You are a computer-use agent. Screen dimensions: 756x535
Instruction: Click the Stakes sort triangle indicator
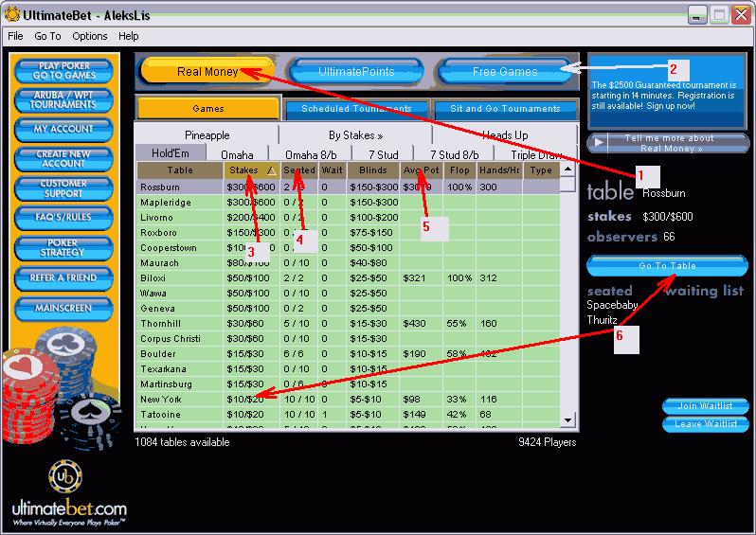click(272, 170)
